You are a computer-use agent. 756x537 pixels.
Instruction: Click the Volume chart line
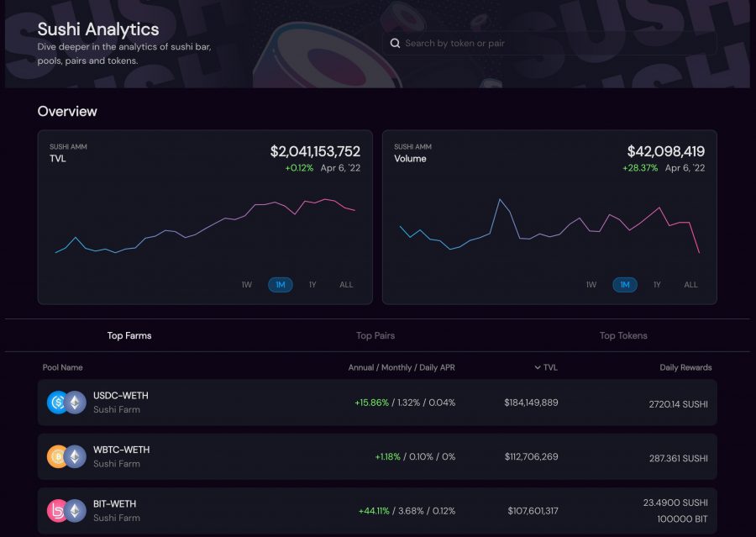pyautogui.click(x=549, y=226)
